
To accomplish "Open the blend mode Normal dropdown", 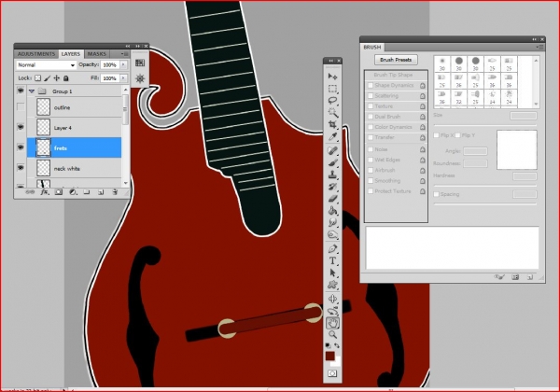I will [46, 65].
